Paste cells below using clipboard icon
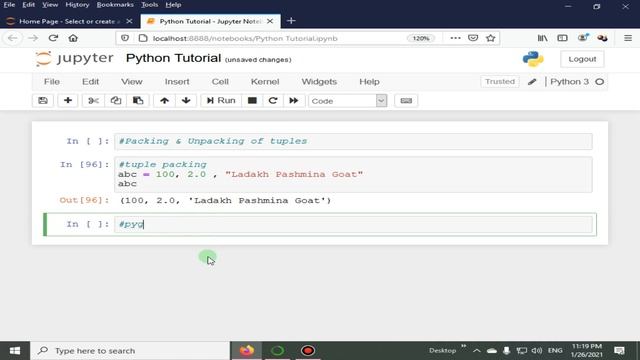The height and width of the screenshot is (360, 640). (x=138, y=100)
